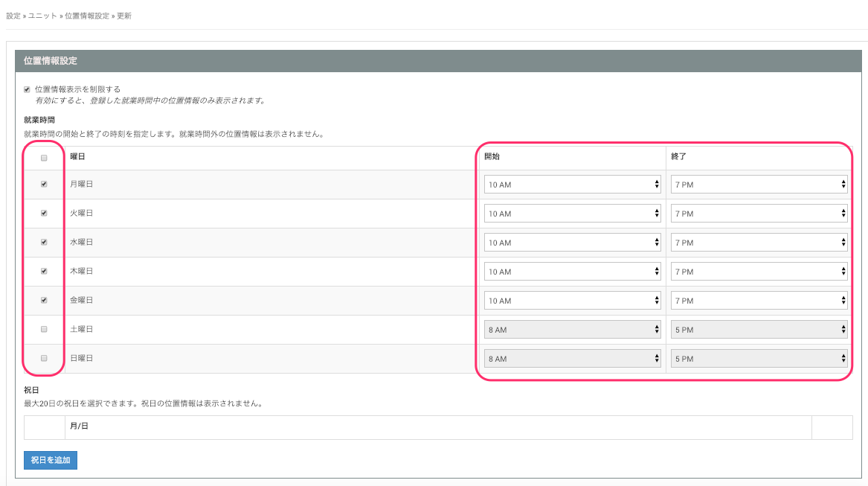Disable the 水曜日 working day checkbox
The height and width of the screenshot is (486, 868).
44,242
